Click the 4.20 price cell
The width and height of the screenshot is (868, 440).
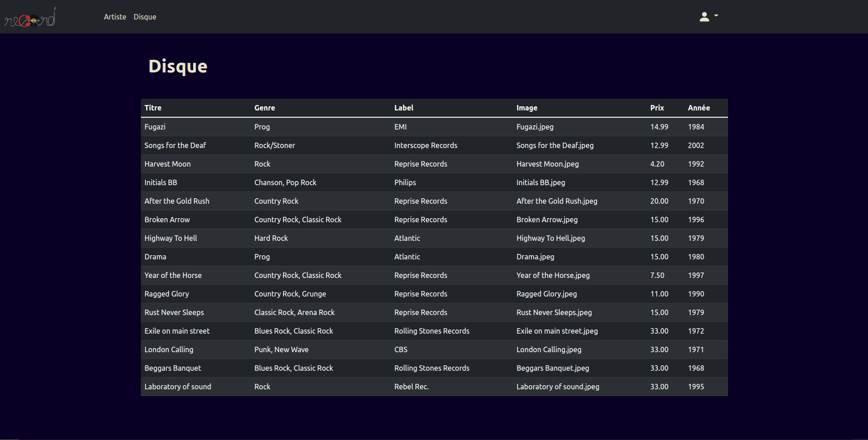[x=657, y=164]
